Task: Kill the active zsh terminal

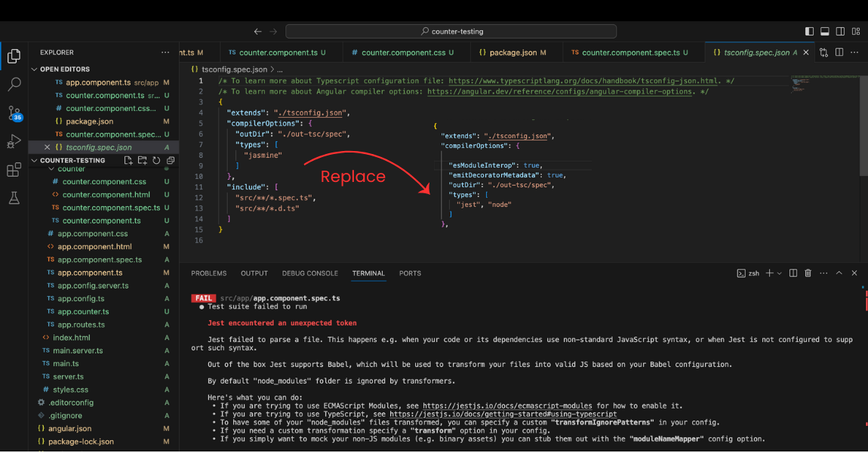Action: click(x=808, y=273)
